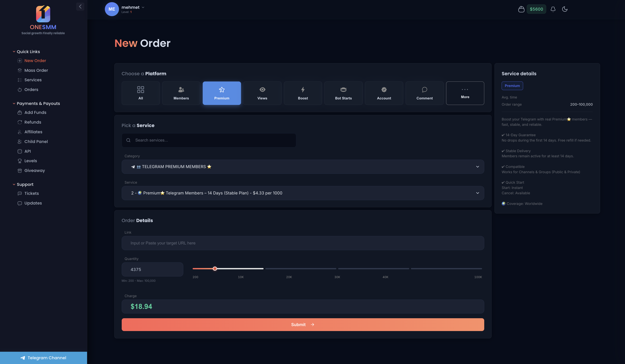Viewport: 625px width, 364px height.
Task: Select the Boost platform tab
Action: pyautogui.click(x=303, y=93)
